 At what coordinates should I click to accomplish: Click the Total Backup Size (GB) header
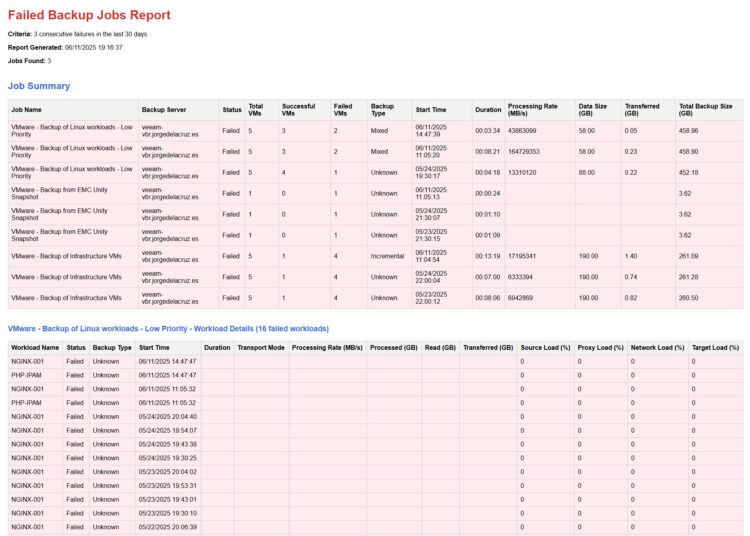706,109
